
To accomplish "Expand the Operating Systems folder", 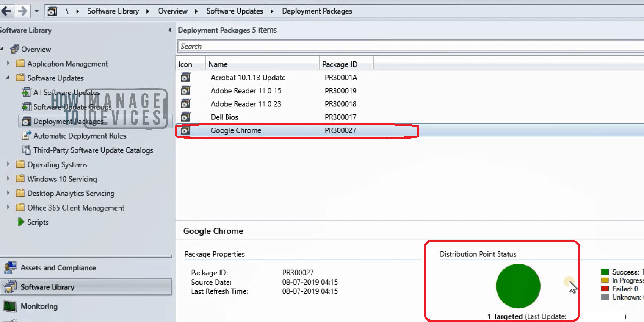I will coord(8,164).
